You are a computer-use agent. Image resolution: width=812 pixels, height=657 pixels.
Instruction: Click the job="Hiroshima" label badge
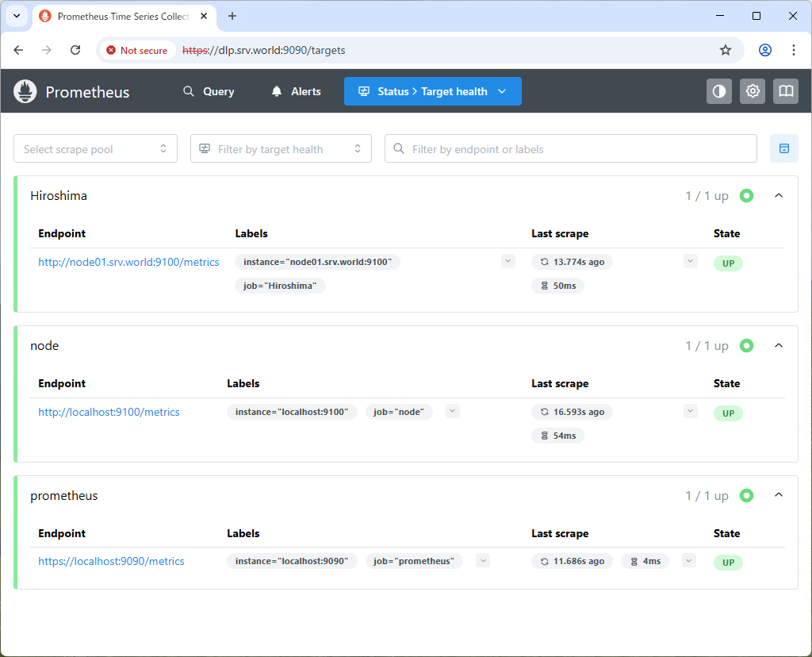click(x=280, y=286)
